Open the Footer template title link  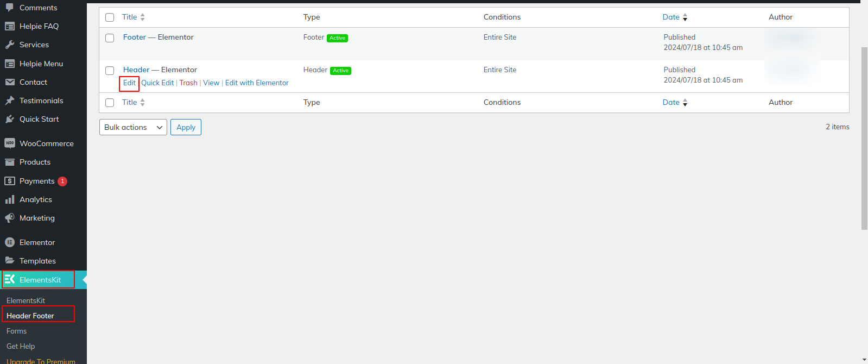(135, 37)
